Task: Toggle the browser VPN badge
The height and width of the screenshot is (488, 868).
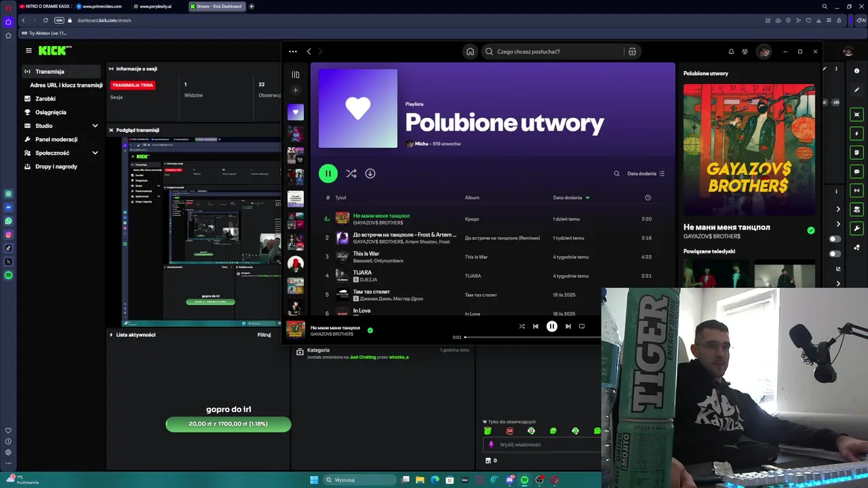Action: [x=59, y=20]
